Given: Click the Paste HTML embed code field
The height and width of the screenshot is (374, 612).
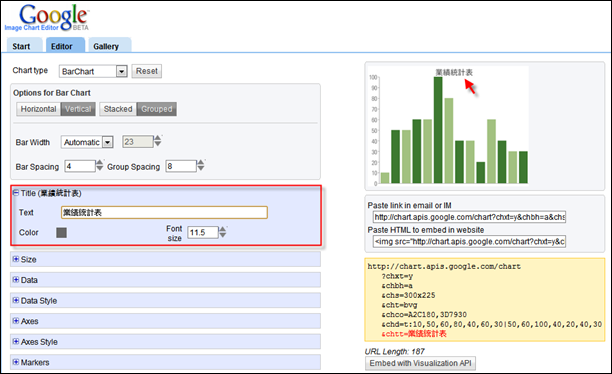Looking at the screenshot, I should click(x=469, y=242).
